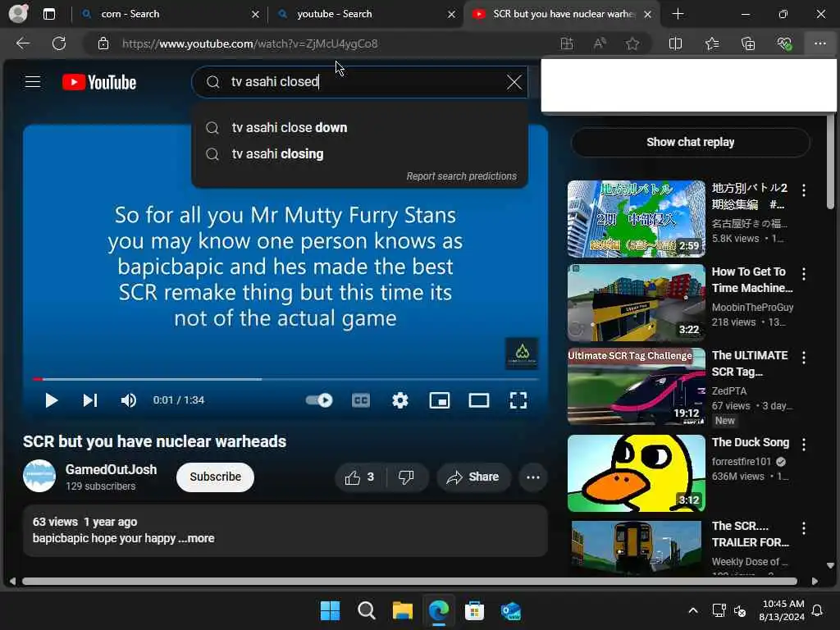The image size is (840, 630).
Task: Expand description with ...more
Action: [197, 538]
